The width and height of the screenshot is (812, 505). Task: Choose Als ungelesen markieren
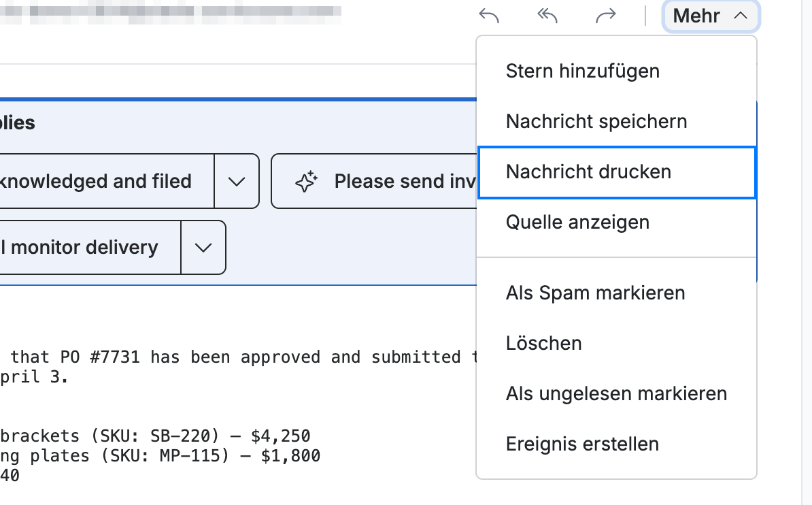(x=616, y=393)
